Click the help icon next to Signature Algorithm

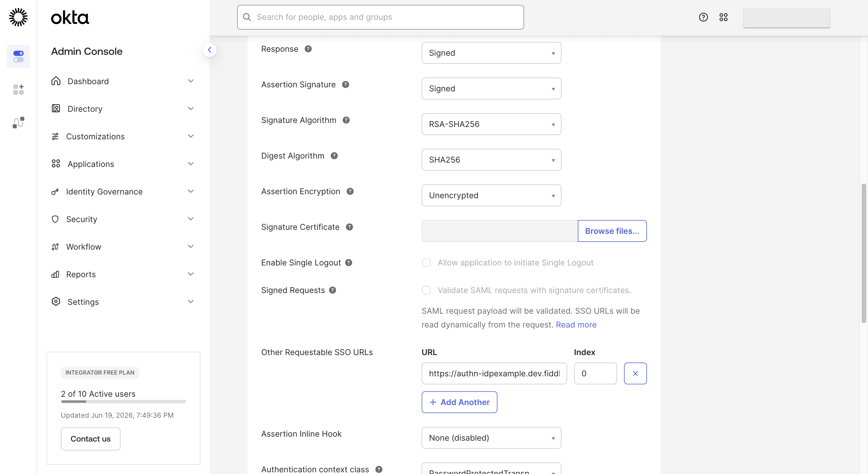point(346,120)
